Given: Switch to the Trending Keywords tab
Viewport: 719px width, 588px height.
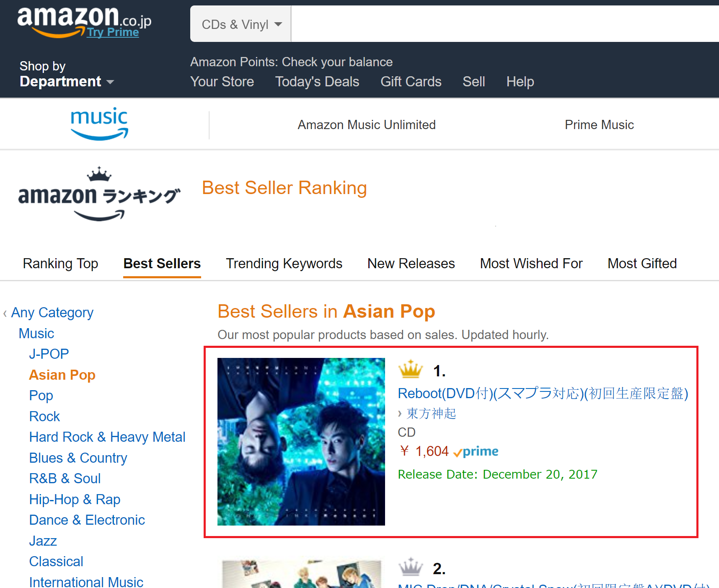Looking at the screenshot, I should coord(284,264).
